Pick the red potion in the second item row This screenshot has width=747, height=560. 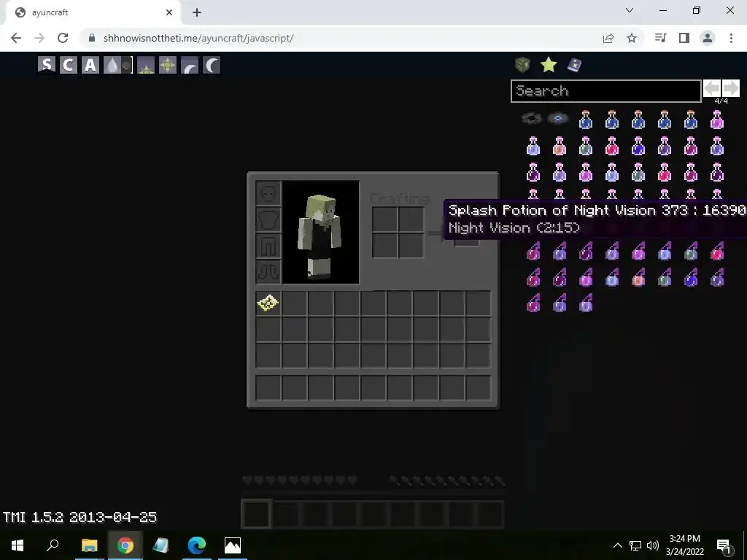[612, 146]
